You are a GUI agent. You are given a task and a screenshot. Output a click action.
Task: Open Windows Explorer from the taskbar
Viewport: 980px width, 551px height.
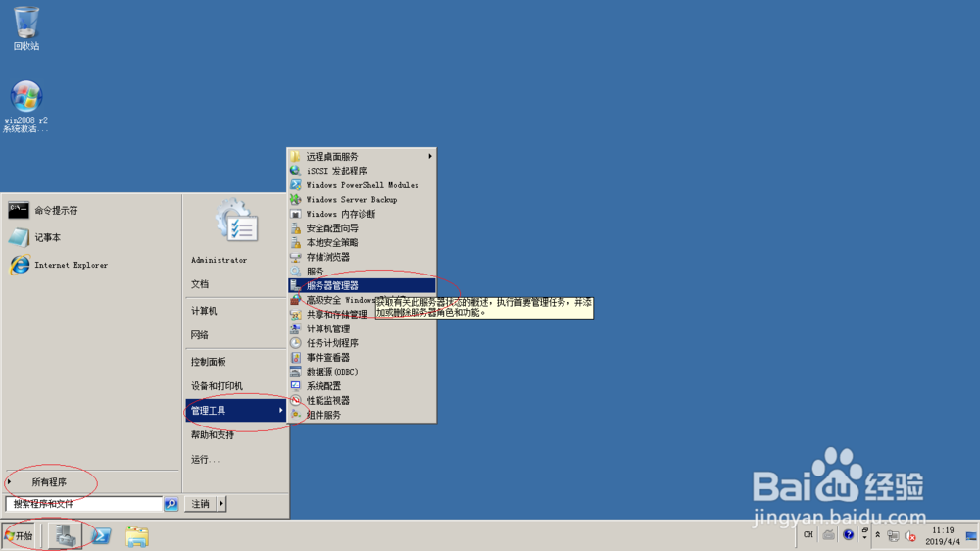coord(137,536)
